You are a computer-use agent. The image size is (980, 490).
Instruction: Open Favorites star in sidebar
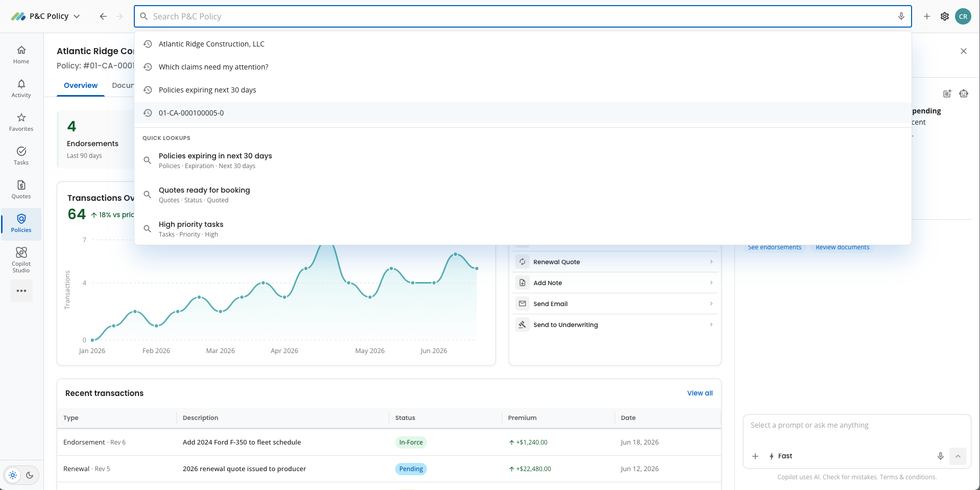pyautogui.click(x=21, y=122)
